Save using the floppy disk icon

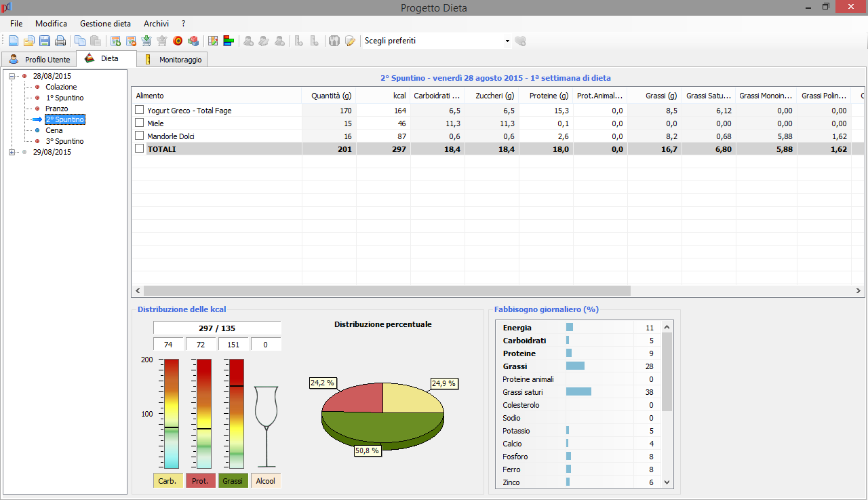(45, 41)
